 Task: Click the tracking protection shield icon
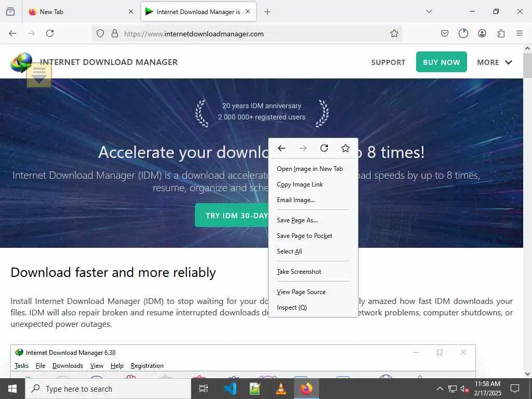(x=100, y=33)
